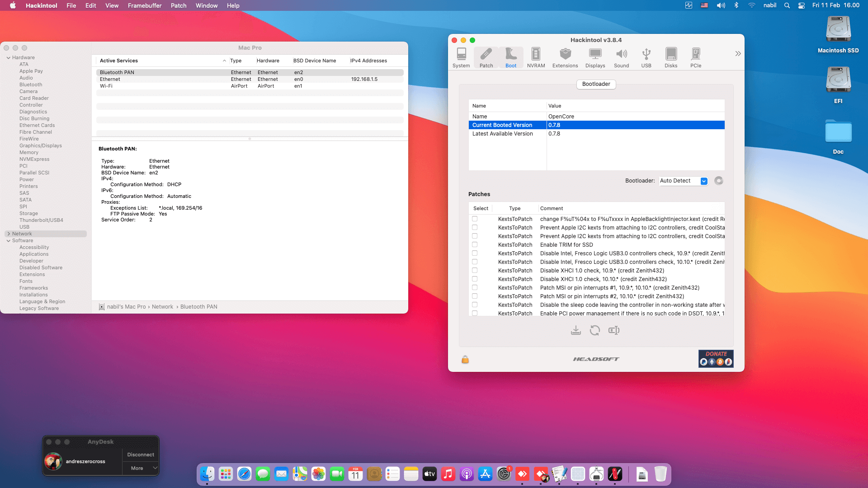Click the DONATE button
Screen dimensions: 868x488
pyautogui.click(x=716, y=358)
